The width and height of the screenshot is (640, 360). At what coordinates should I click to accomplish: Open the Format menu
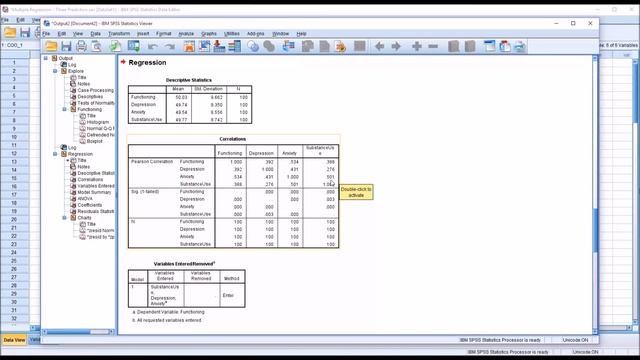tap(164, 33)
